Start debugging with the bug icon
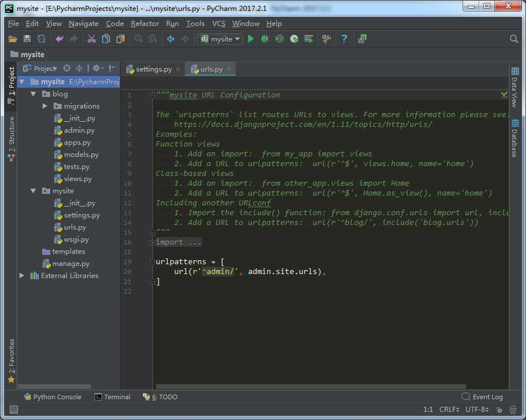The width and height of the screenshot is (526, 420). point(265,39)
